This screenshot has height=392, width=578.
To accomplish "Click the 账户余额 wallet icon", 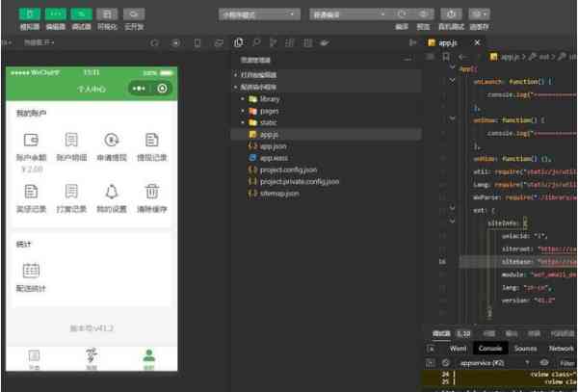I will point(31,141).
